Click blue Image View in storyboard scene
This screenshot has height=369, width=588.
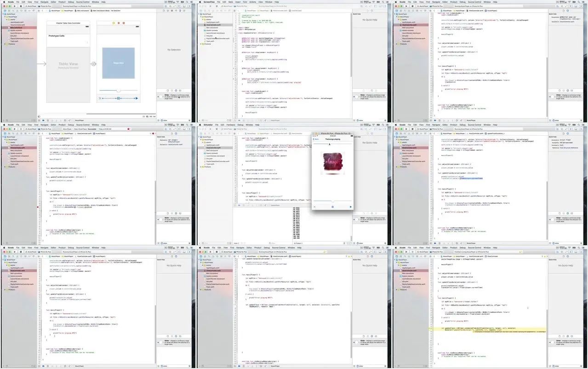pyautogui.click(x=118, y=63)
